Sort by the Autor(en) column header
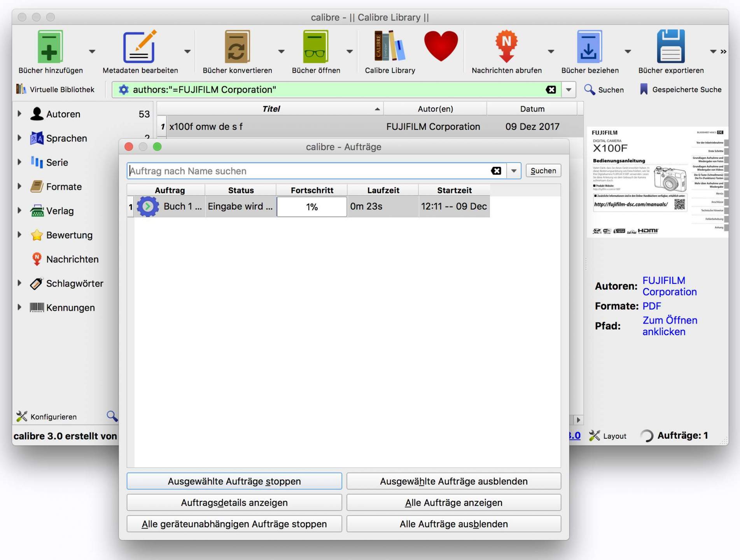Image resolution: width=740 pixels, height=560 pixels. [435, 109]
